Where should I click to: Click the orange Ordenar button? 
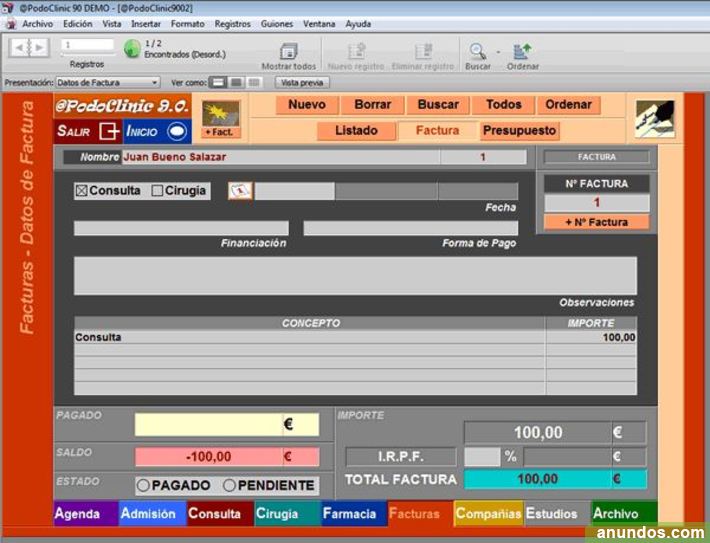tap(568, 105)
